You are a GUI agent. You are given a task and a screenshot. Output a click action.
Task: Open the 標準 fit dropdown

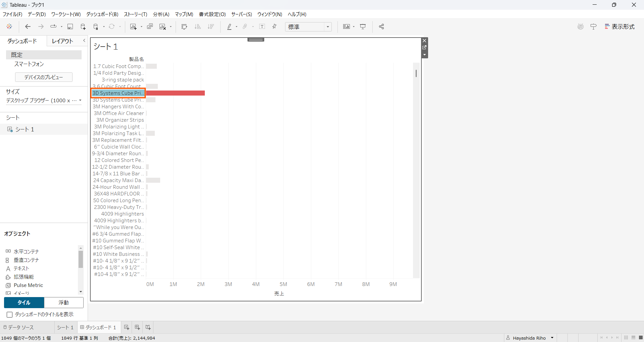[x=308, y=27]
